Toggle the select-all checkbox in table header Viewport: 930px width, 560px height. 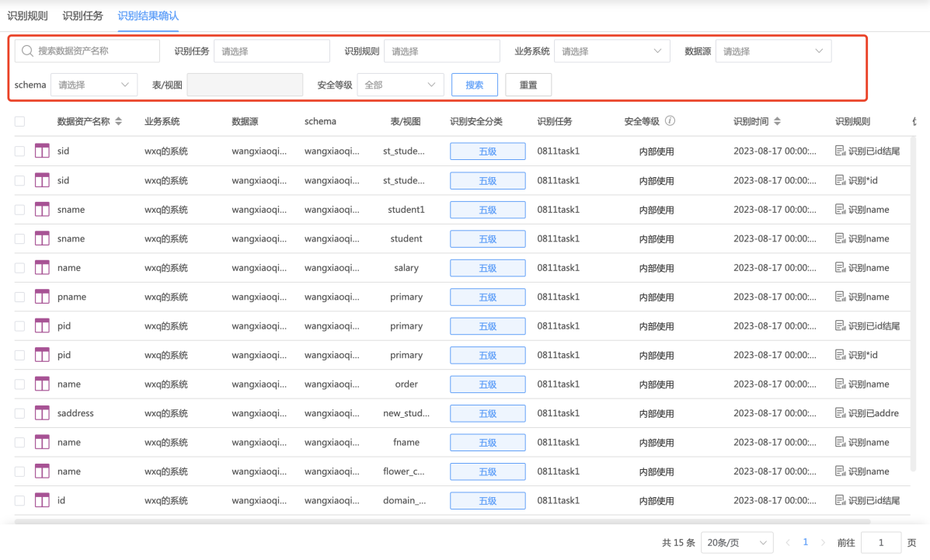point(19,122)
